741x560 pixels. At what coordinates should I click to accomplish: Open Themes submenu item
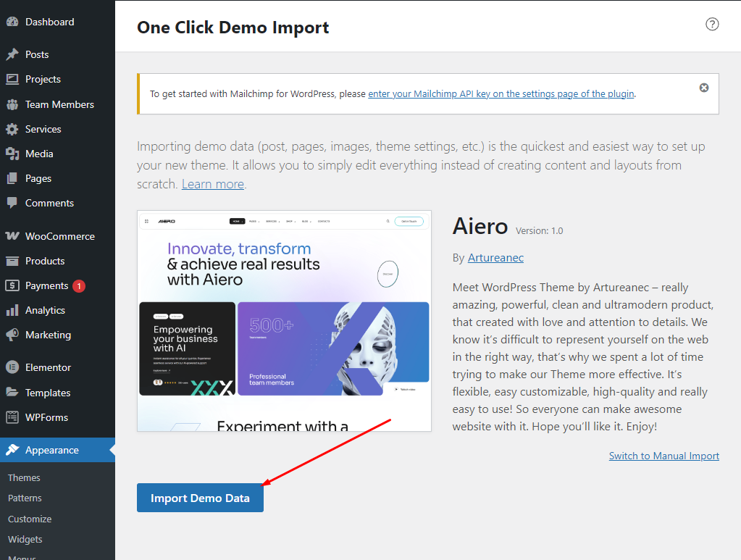pyautogui.click(x=24, y=477)
